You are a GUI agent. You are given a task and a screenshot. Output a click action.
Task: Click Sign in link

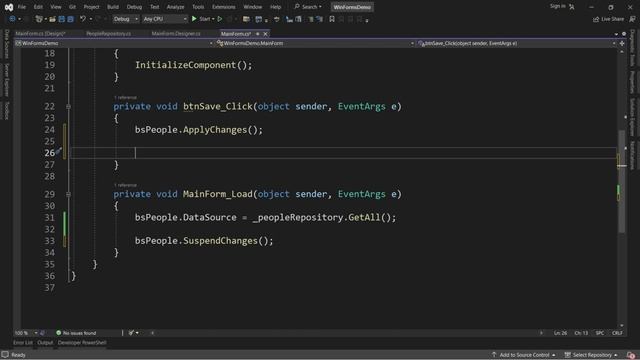558,6
